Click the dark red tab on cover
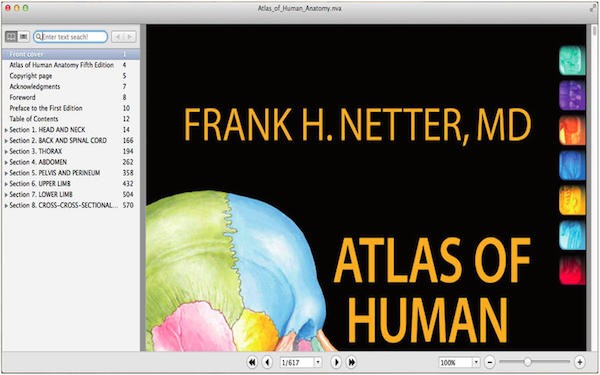Image resolution: width=600 pixels, height=375 pixels. tap(572, 271)
